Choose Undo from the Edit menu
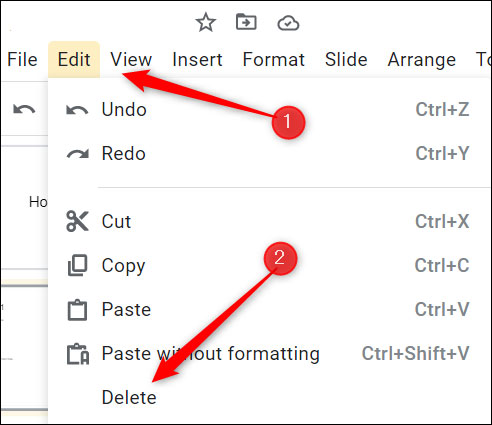Viewport: 492px width, 425px height. click(270, 109)
